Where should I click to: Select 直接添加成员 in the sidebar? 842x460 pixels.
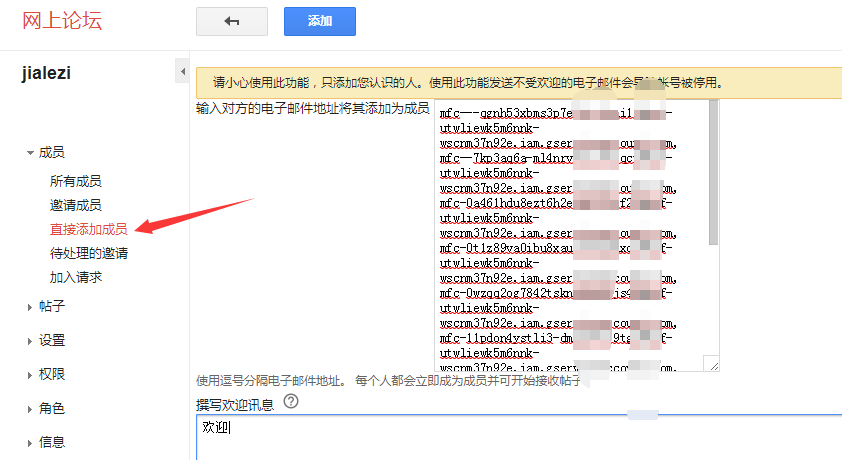[x=88, y=229]
